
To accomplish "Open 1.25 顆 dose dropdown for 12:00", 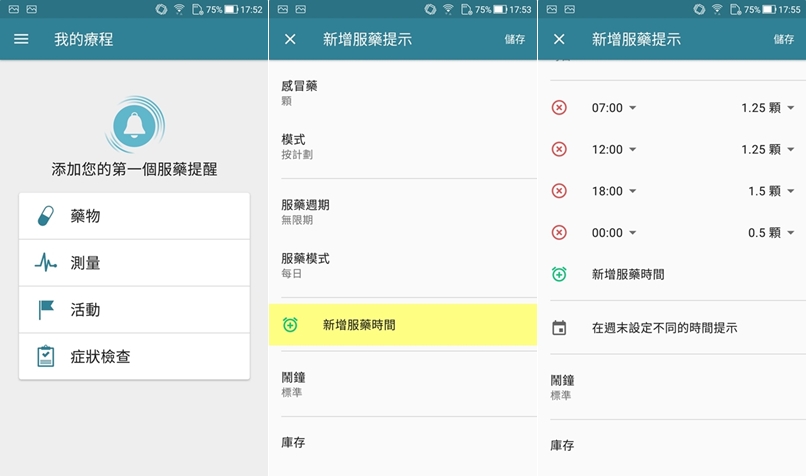I will point(768,149).
